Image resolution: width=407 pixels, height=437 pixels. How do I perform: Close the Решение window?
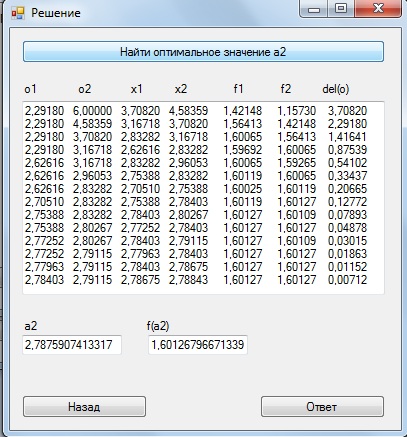pyautogui.click(x=378, y=9)
